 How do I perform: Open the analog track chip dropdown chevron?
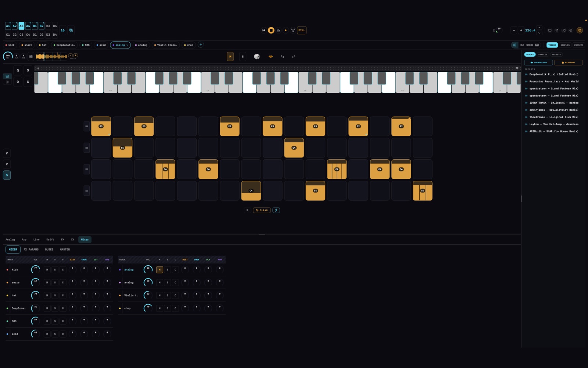(128, 45)
